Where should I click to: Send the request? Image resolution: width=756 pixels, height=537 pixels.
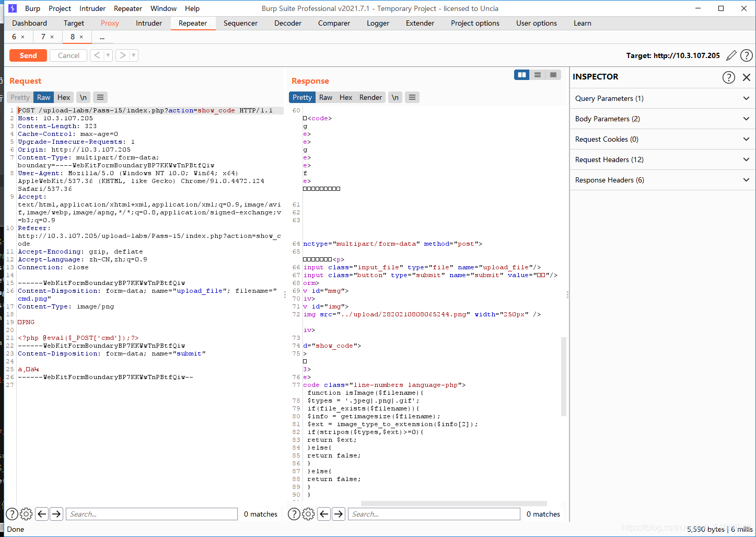[28, 55]
